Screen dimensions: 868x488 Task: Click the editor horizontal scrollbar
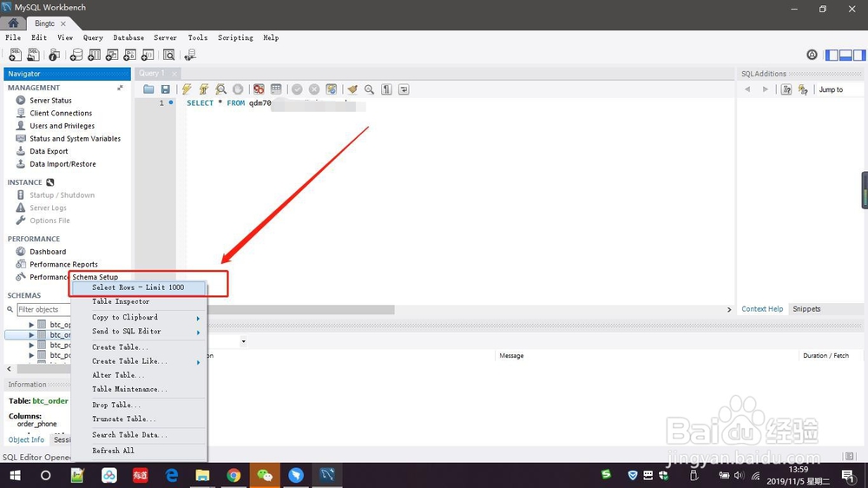pos(302,310)
